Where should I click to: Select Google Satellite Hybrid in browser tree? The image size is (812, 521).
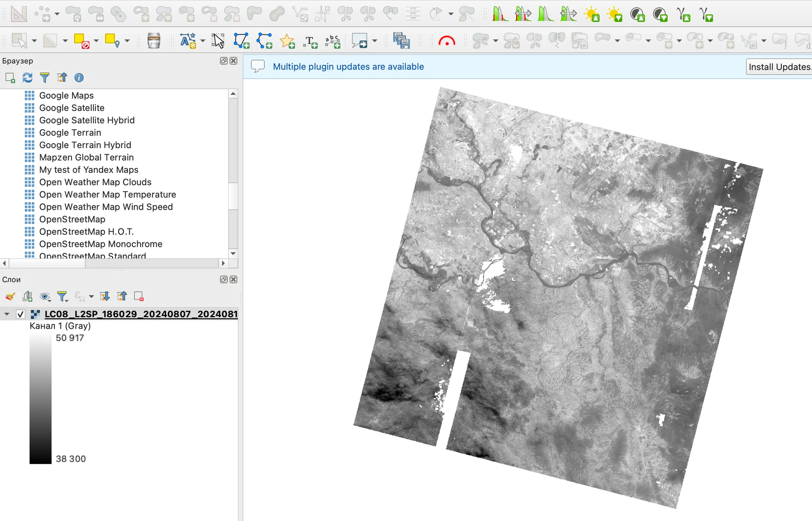coord(87,120)
